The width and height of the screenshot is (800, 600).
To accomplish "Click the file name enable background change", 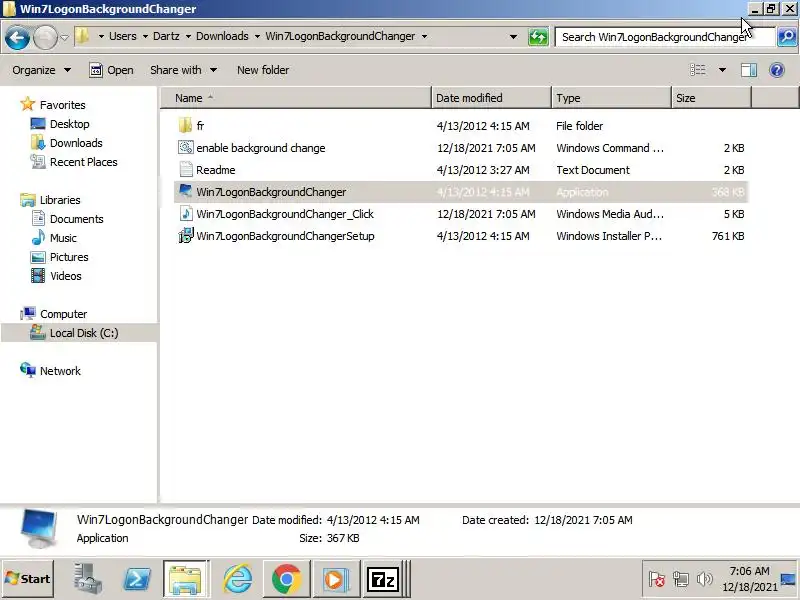I will [261, 148].
